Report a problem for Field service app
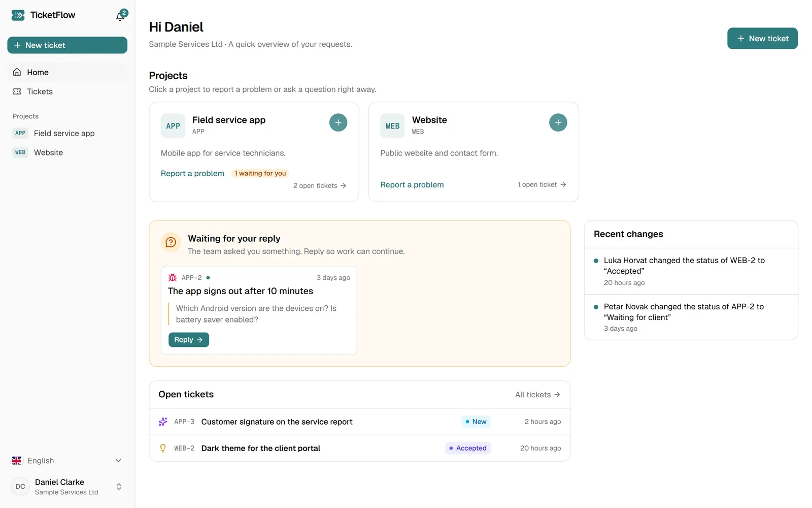 [192, 173]
